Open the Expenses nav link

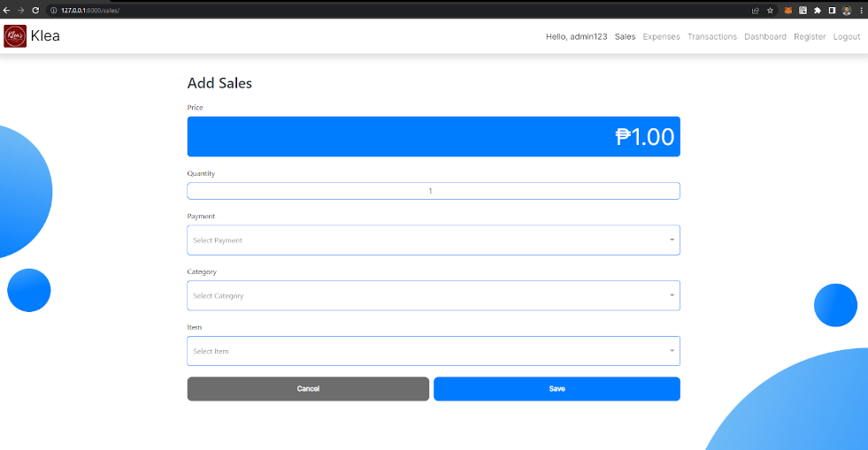[x=661, y=36]
